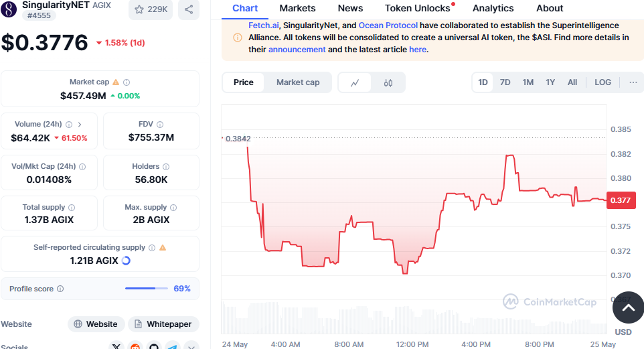644x349 pixels.
Task: Select the Market cap chart toggle
Action: click(298, 82)
